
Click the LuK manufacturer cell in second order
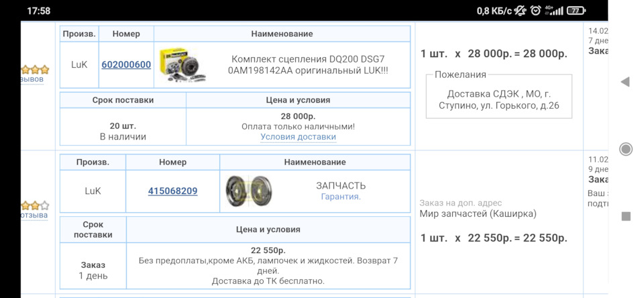(93, 191)
